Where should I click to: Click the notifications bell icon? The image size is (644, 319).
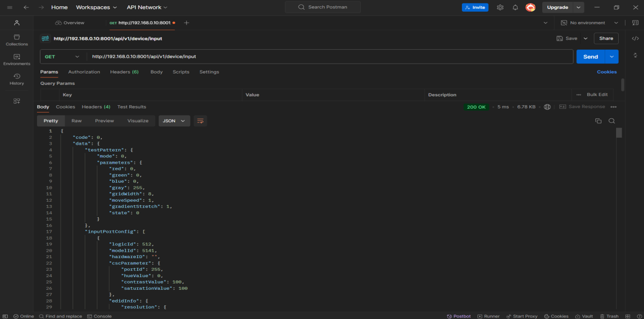[515, 7]
